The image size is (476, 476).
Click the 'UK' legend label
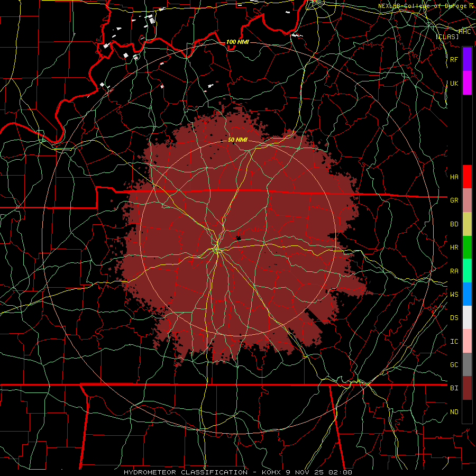tap(454, 83)
